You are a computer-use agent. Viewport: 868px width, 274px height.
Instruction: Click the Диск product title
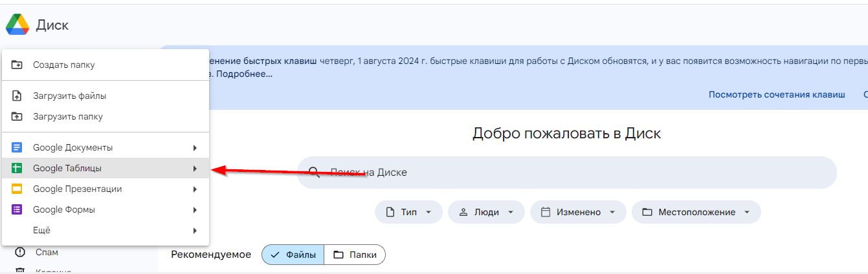(x=52, y=25)
